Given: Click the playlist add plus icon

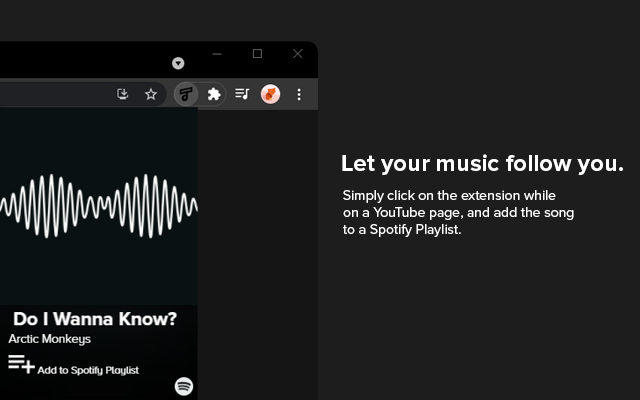Looking at the screenshot, I should [21, 364].
